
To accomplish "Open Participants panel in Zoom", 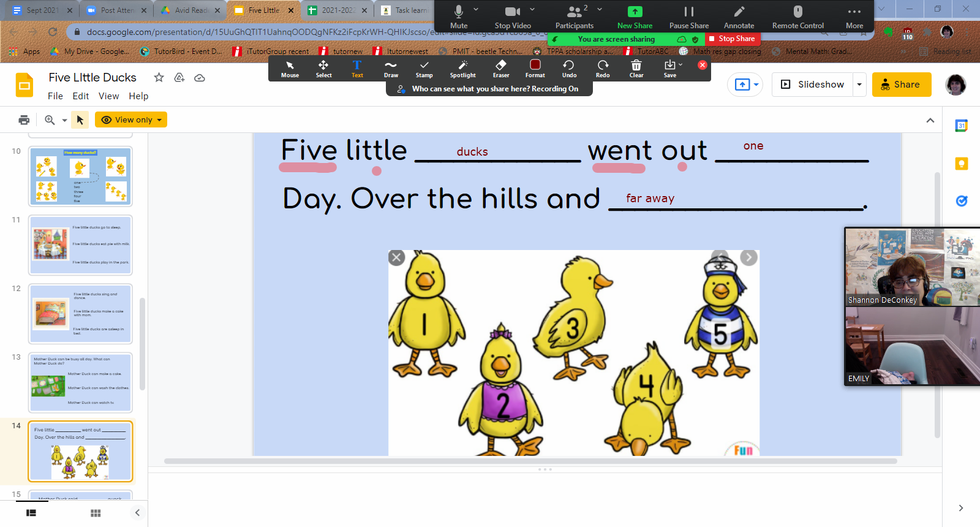I will point(575,17).
